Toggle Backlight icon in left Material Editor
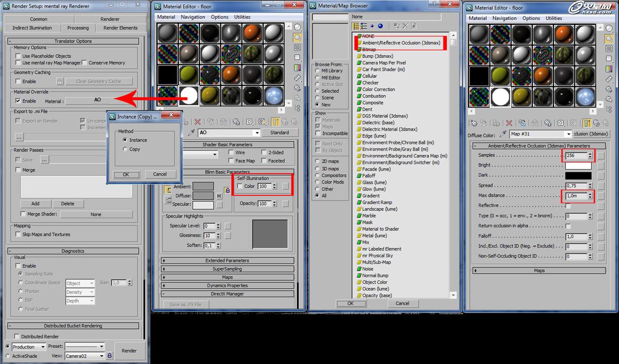 pos(298,37)
